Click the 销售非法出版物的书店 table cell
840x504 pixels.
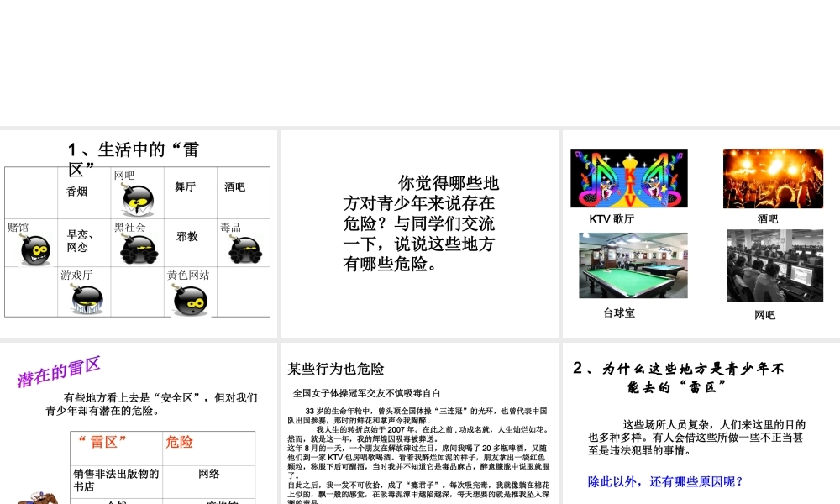(116, 480)
